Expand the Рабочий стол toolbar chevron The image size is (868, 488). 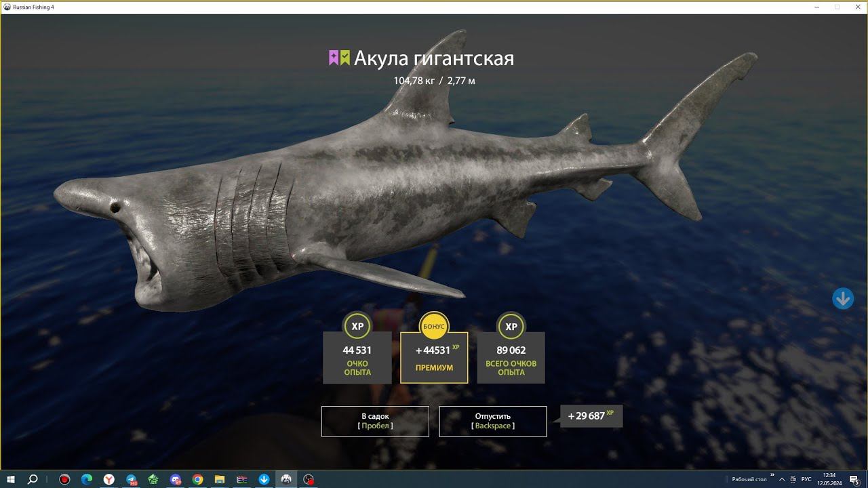[772, 476]
